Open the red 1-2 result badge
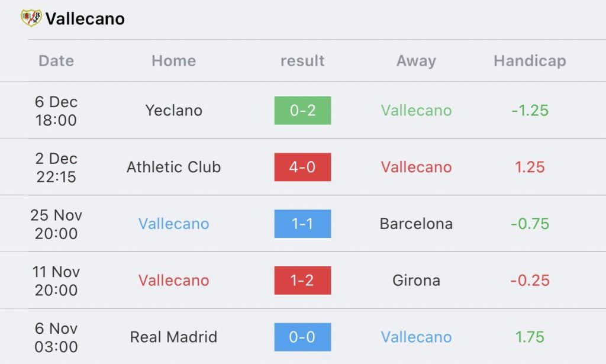Viewport: 606px width, 364px height. click(x=302, y=280)
